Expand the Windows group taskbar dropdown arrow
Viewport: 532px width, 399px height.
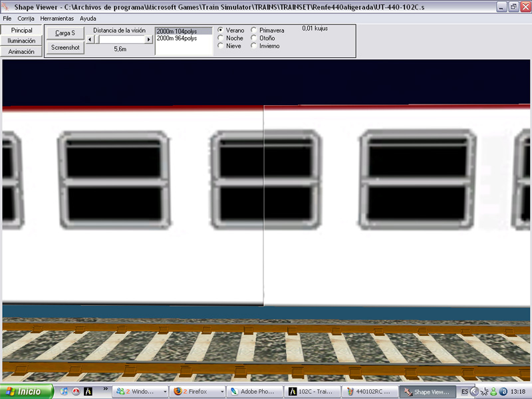[x=165, y=392]
